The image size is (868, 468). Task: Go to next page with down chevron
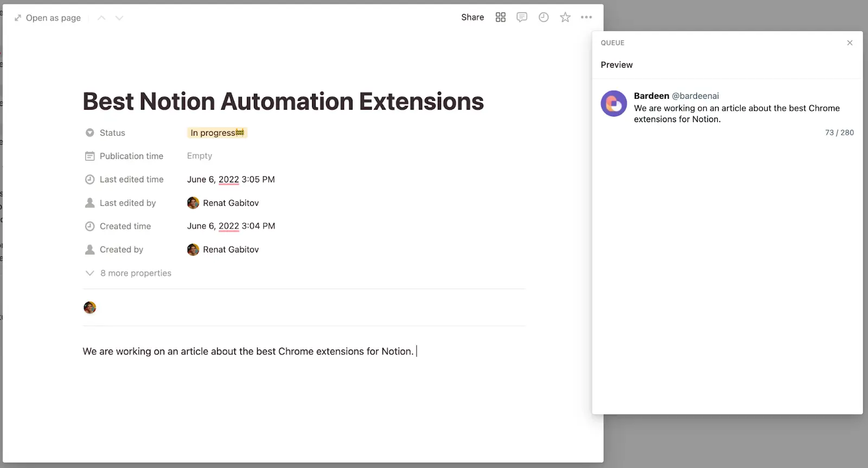[x=119, y=18]
